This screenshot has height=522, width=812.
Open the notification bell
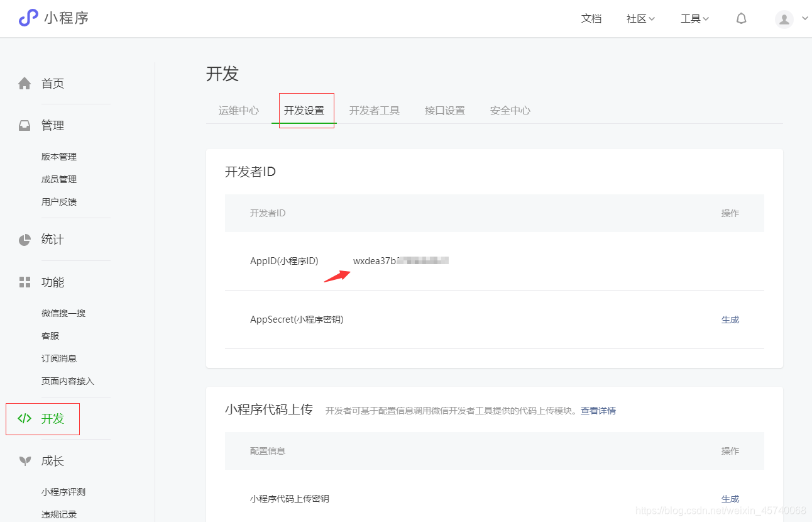(741, 18)
